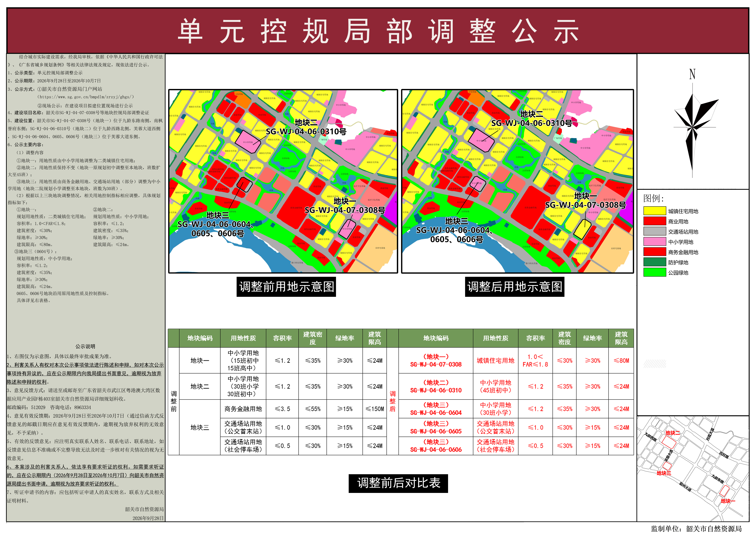Click 地块三 label in the location inset map

click(x=664, y=473)
